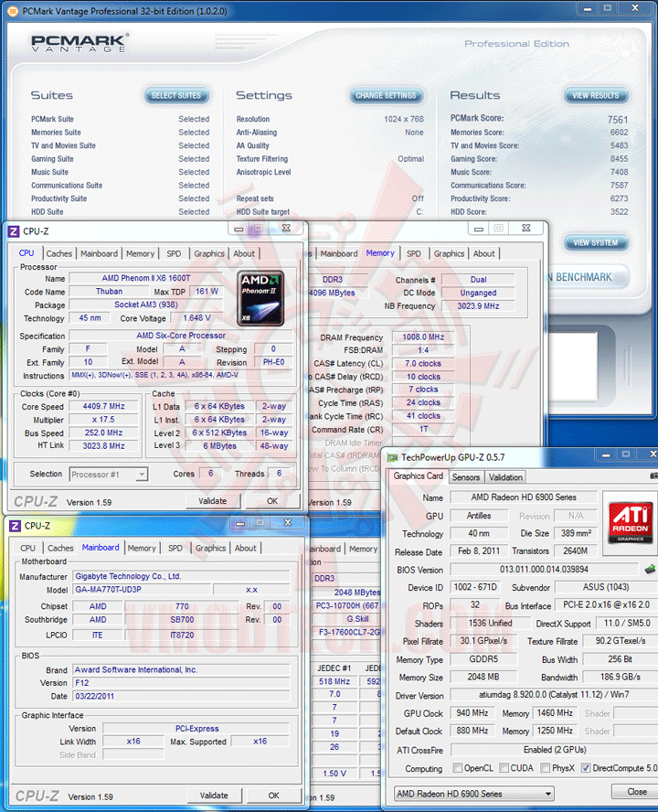Viewport: 658px width, 812px height.
Task: Click the DRAM Frequency 1008.0 MHz value
Action: tap(423, 337)
